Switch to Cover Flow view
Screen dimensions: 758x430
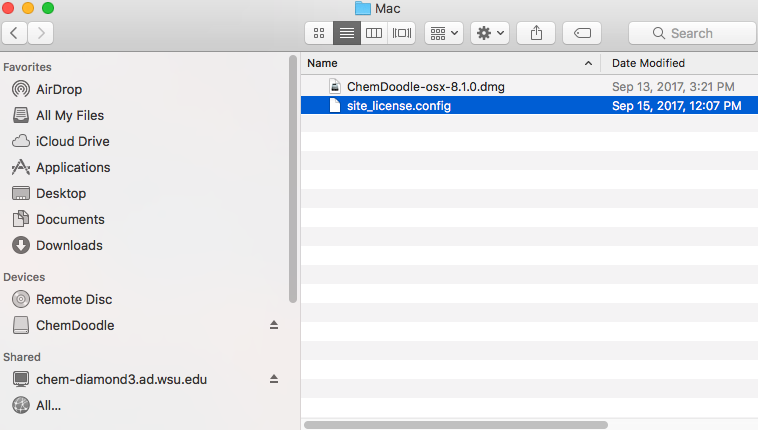(x=402, y=33)
